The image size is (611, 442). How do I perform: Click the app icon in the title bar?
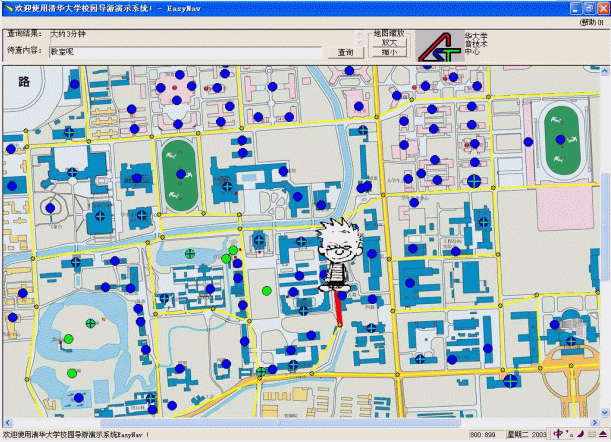point(7,7)
